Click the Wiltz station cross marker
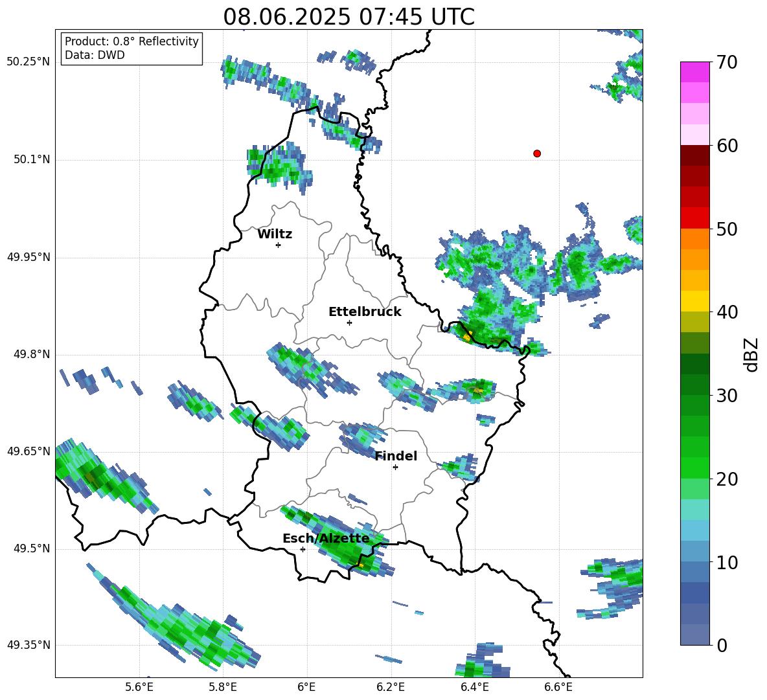Screen dimensions: 767x700 click(x=279, y=245)
